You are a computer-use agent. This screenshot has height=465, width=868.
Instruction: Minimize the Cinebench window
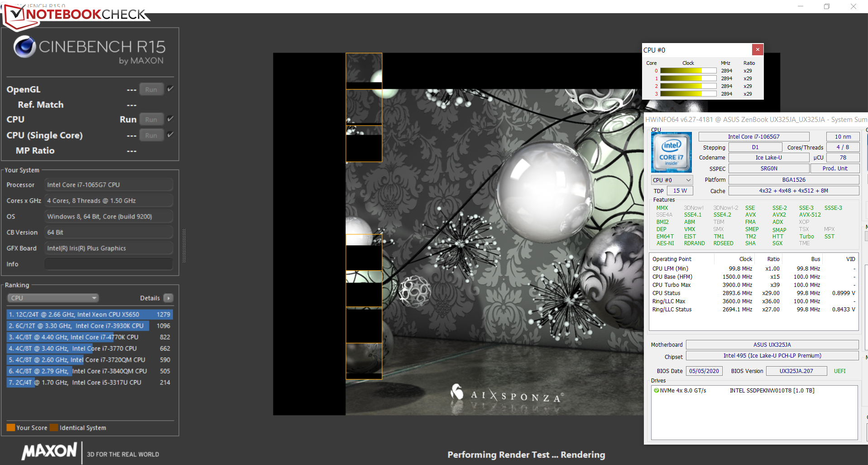coord(801,6)
